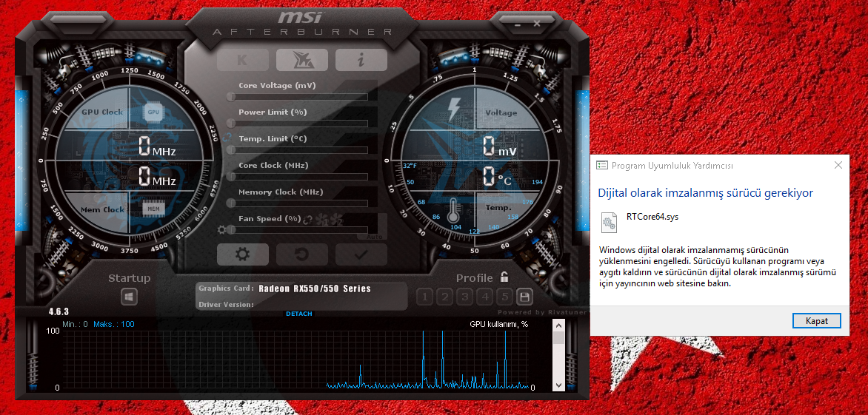Click GPU chip icon in GPU Clock gauge
Viewport: 868px width, 415px height.
(153, 112)
